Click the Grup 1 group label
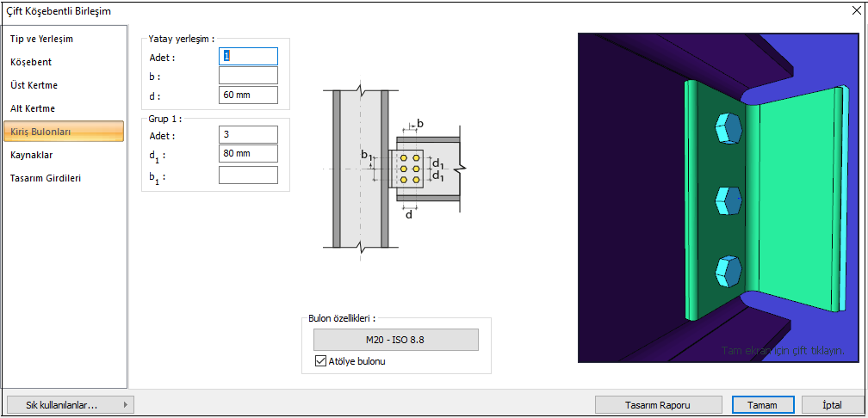 click(x=165, y=119)
